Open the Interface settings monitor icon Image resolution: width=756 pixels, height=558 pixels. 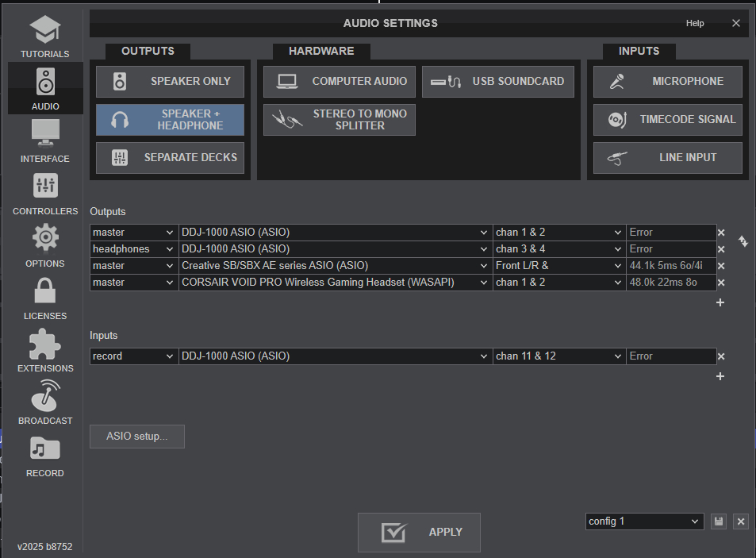coord(45,140)
